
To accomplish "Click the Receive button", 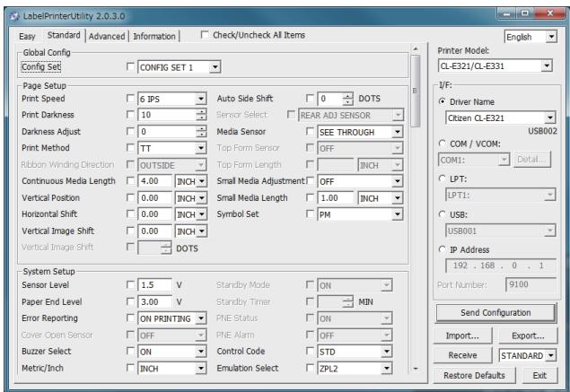I will 462,355.
